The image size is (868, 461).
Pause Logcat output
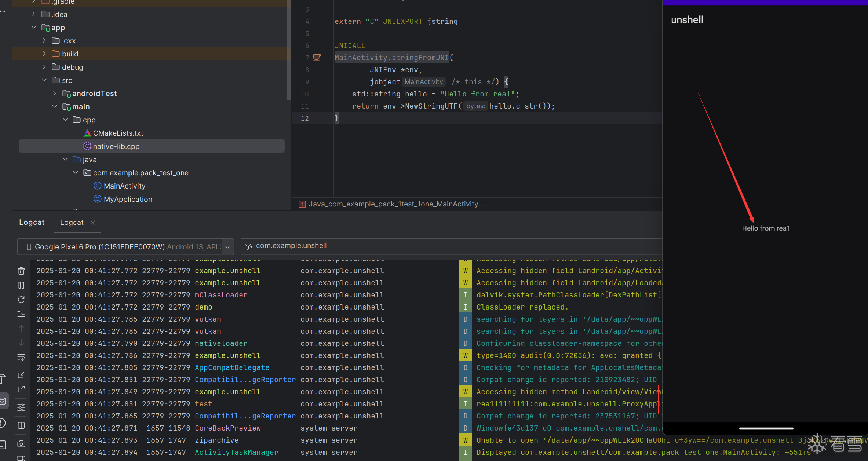pos(21,285)
